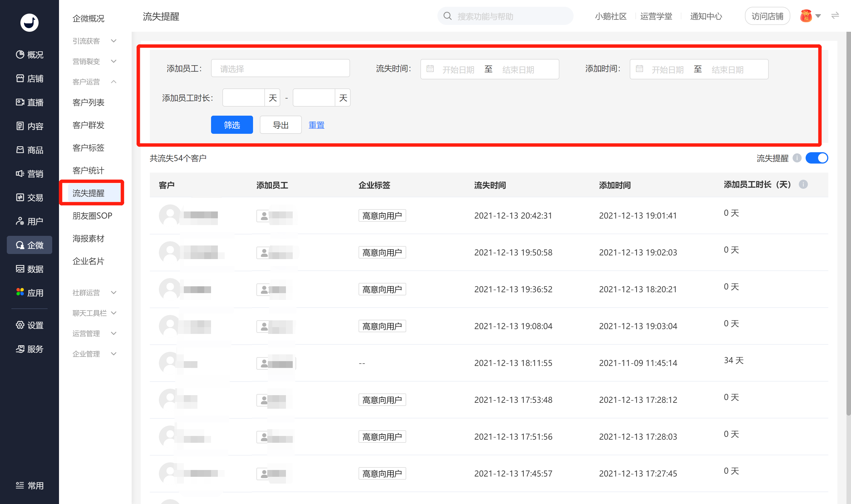Screen dimensions: 851x504
Task: Click info icon beside 流失提醒 switch
Action: 797,158
